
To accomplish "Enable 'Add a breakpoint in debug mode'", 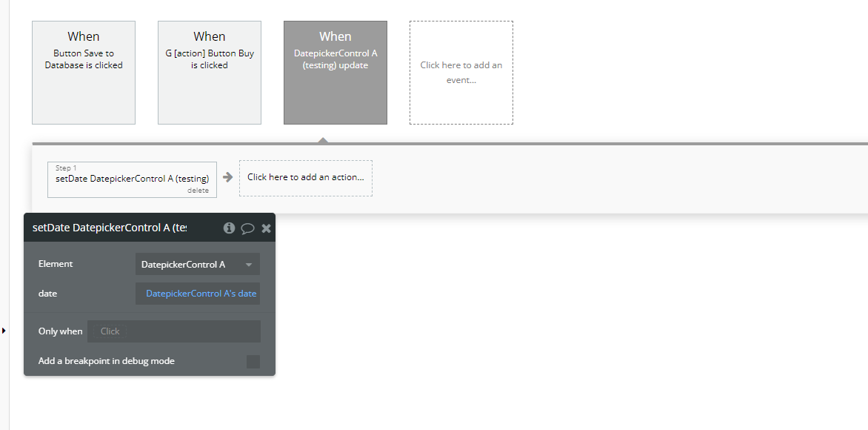I will pyautogui.click(x=253, y=361).
